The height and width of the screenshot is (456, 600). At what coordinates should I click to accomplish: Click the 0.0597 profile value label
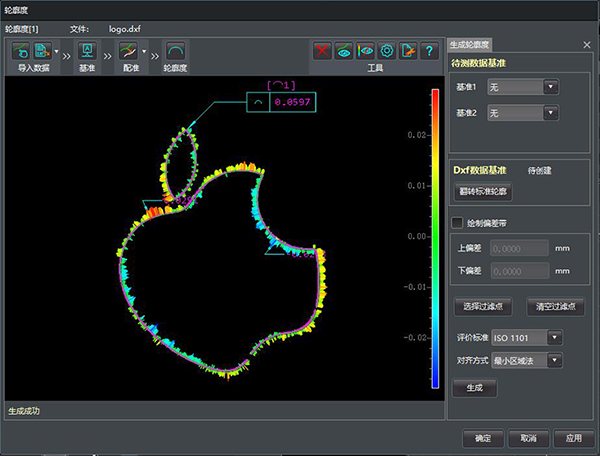[x=293, y=102]
